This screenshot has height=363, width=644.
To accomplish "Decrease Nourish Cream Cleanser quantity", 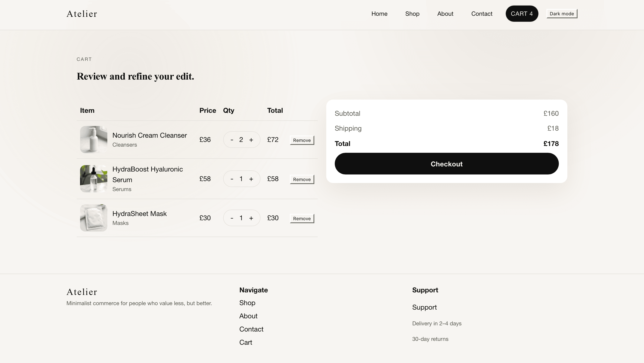I will 232,140.
